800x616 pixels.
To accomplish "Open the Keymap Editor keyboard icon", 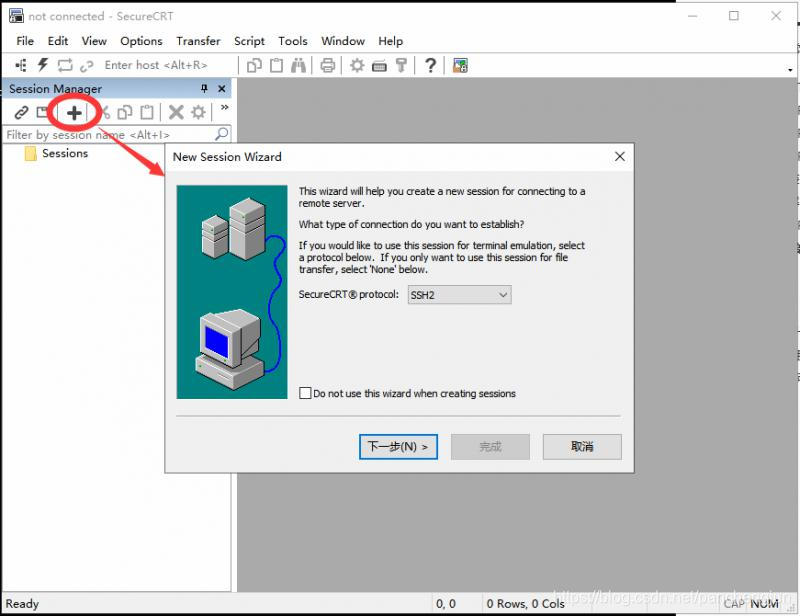I will (x=379, y=66).
